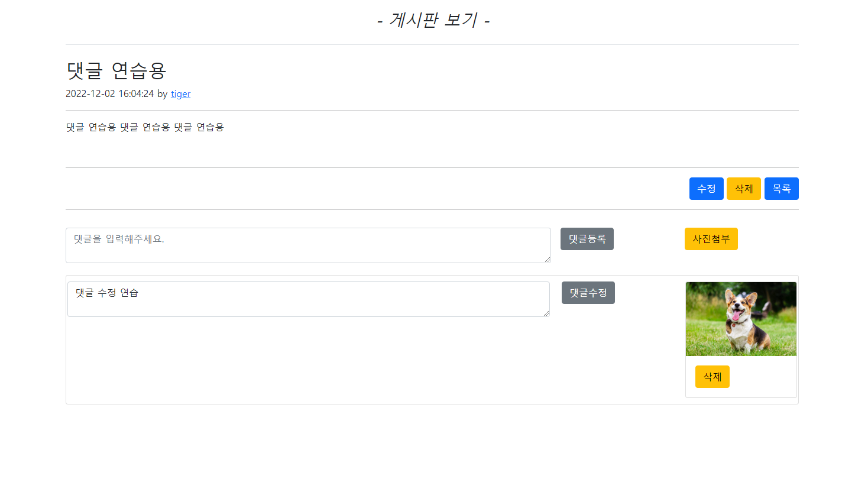The width and height of the screenshot is (868, 479).
Task: Click the post body text 댓글 연습용 댓글 연습용
Action: [x=145, y=127]
